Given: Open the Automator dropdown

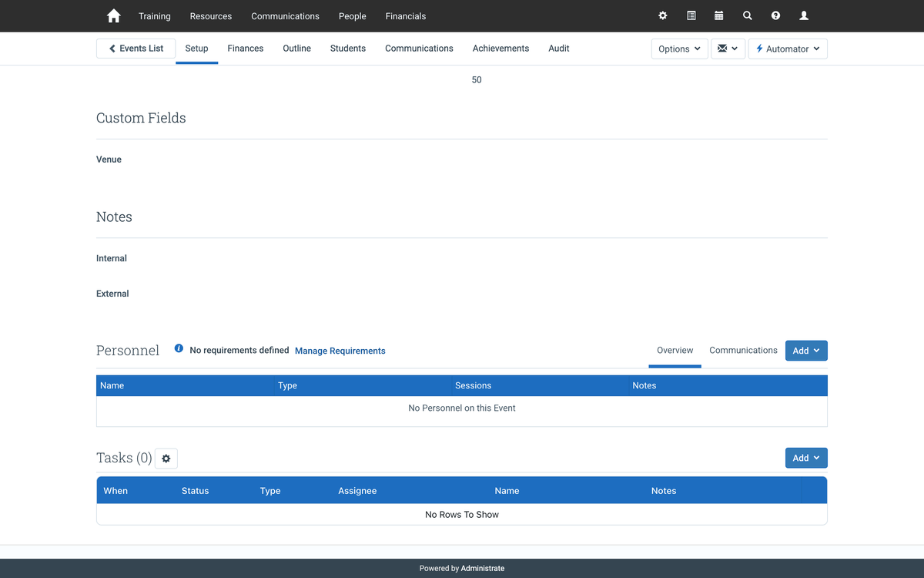Looking at the screenshot, I should (788, 49).
